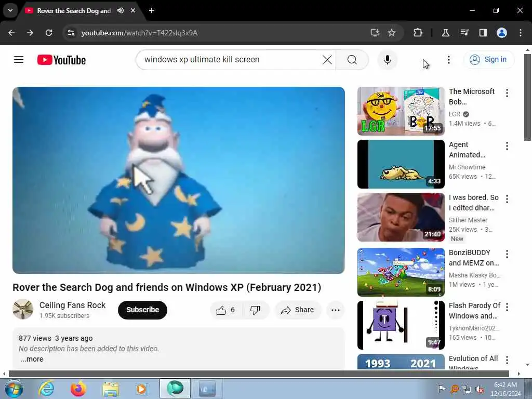Open Windows Media Player from the taskbar

click(x=142, y=389)
